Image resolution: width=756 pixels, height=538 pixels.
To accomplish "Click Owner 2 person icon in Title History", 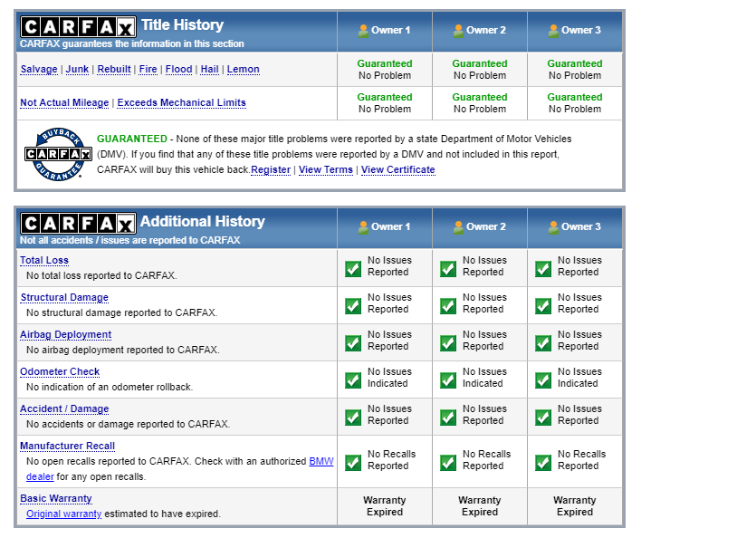I will tap(458, 31).
